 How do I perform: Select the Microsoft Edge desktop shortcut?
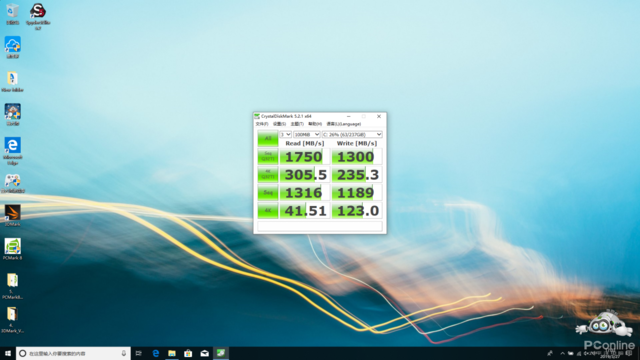point(12,151)
